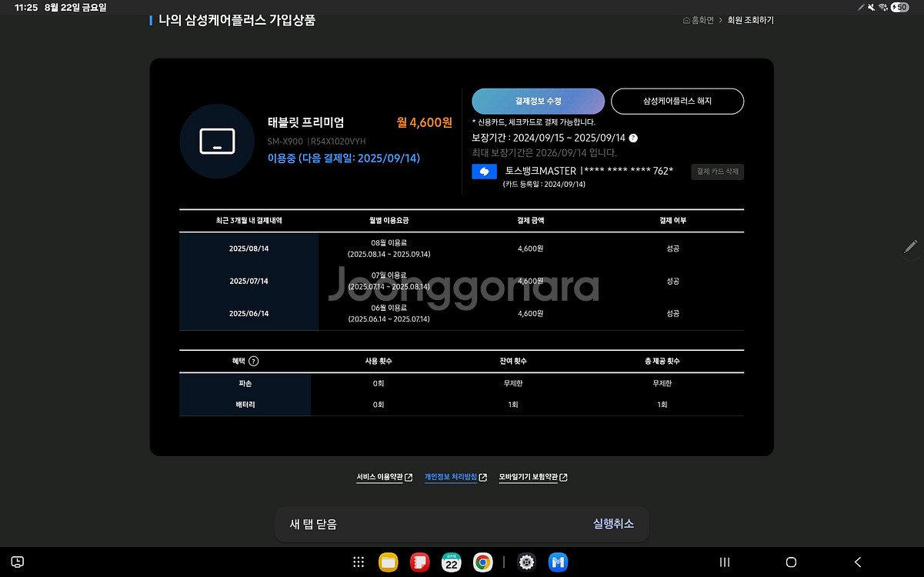Click the benefits (혜택) question mark icon

(254, 361)
